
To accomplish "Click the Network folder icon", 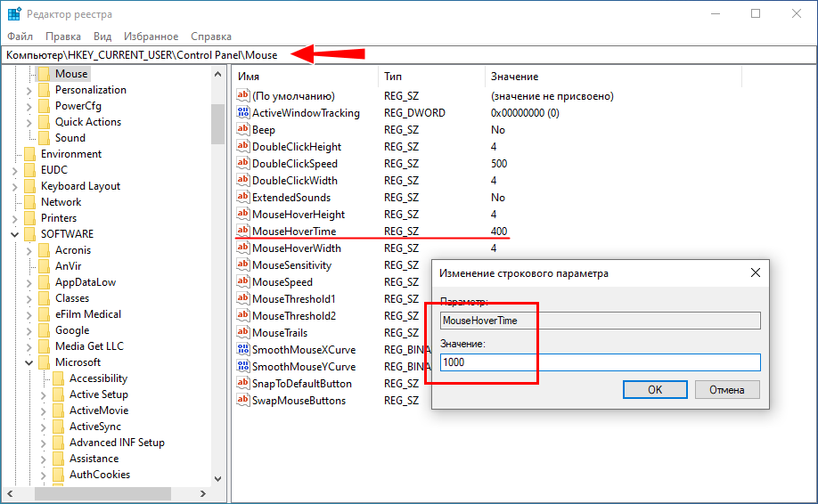I will 29,202.
